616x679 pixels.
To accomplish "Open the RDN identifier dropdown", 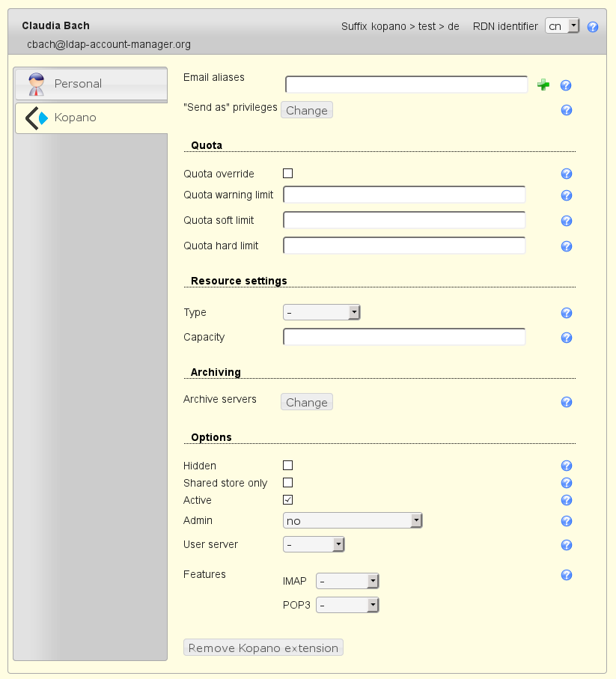I will (562, 26).
